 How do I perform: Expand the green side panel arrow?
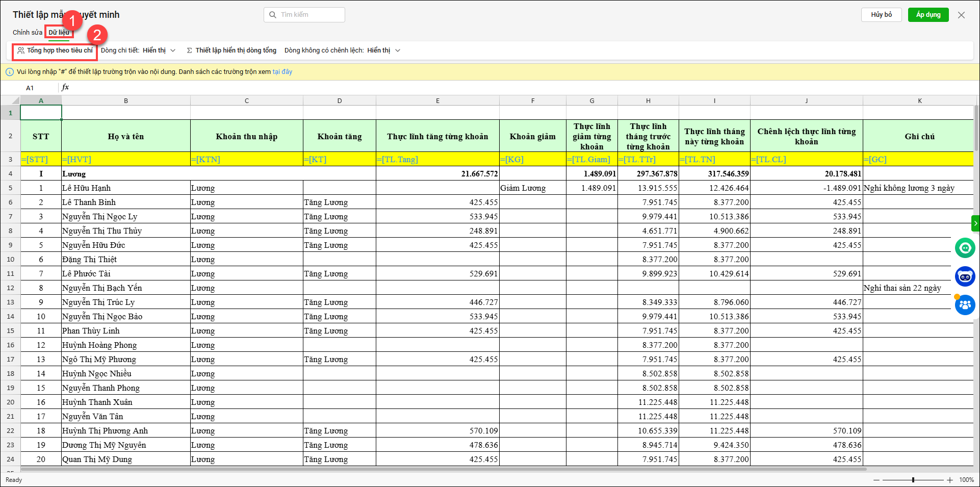(x=975, y=223)
